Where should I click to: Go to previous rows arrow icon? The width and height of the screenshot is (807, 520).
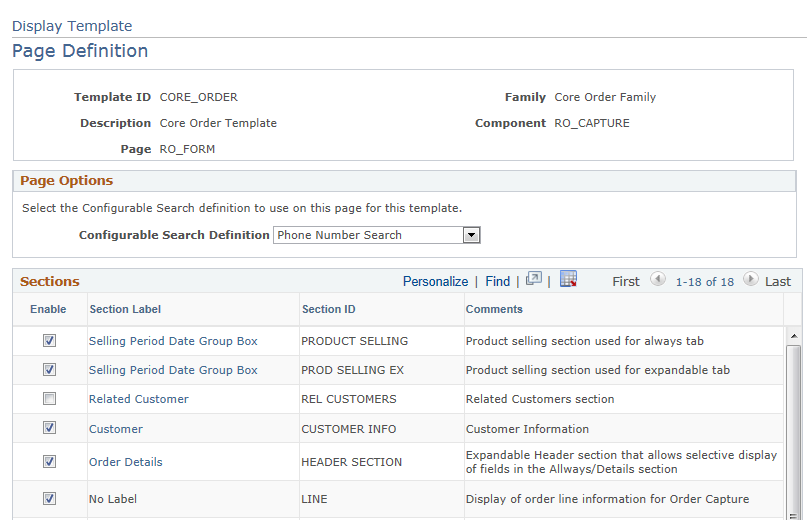click(657, 280)
